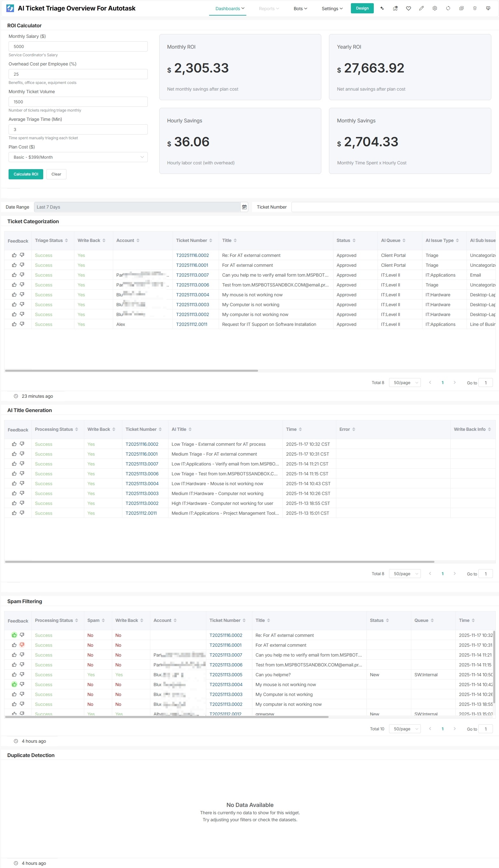
Task: Click the Calculate ROI button
Action: tap(26, 174)
